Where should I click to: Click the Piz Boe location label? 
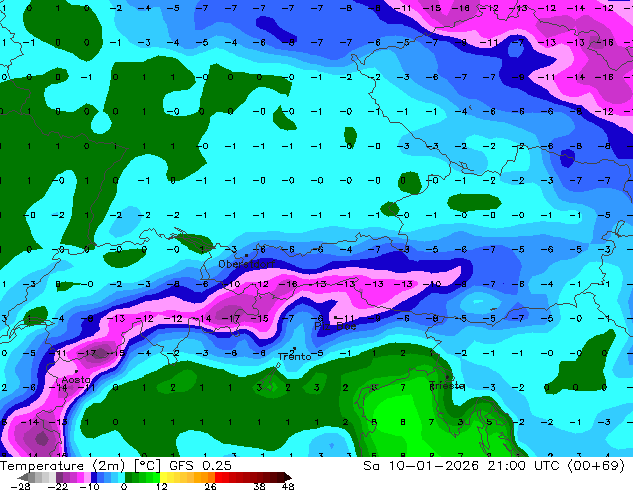coord(335,326)
